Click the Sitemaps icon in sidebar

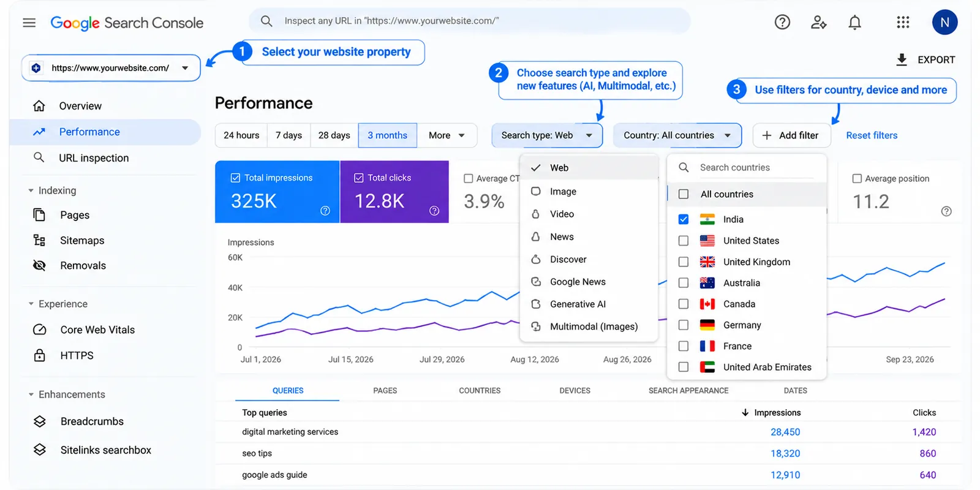[x=39, y=240]
